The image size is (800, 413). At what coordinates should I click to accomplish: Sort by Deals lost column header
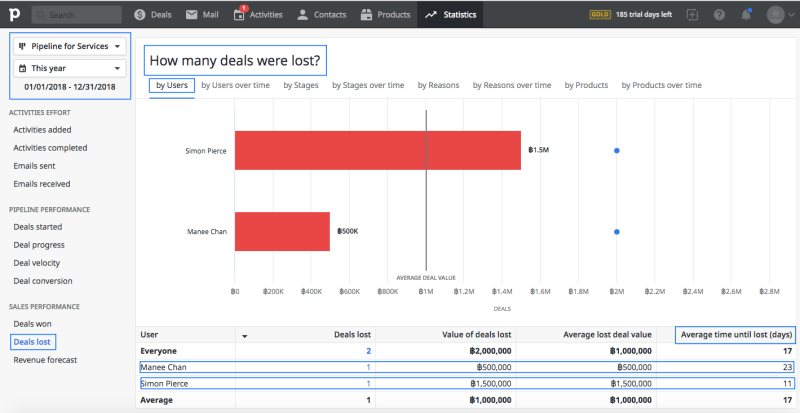[x=352, y=335]
